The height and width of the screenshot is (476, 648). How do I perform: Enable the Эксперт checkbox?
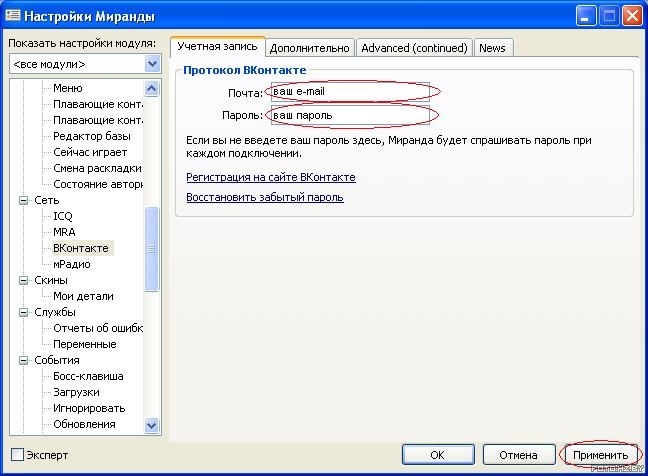tap(17, 455)
